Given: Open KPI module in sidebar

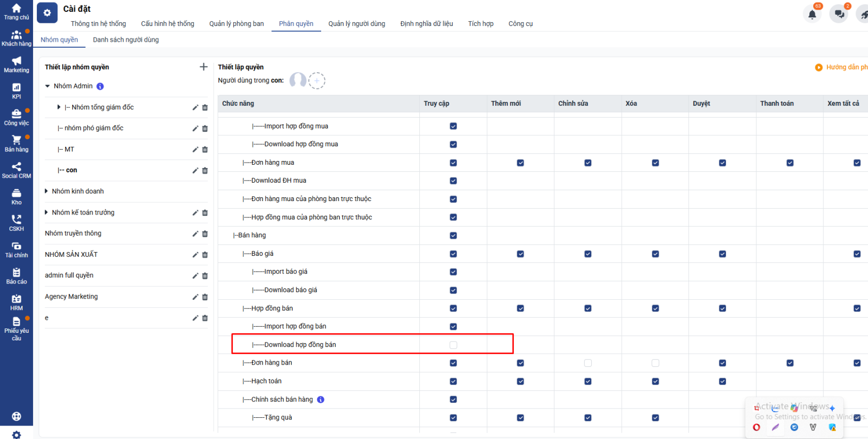Looking at the screenshot, I should [x=16, y=91].
